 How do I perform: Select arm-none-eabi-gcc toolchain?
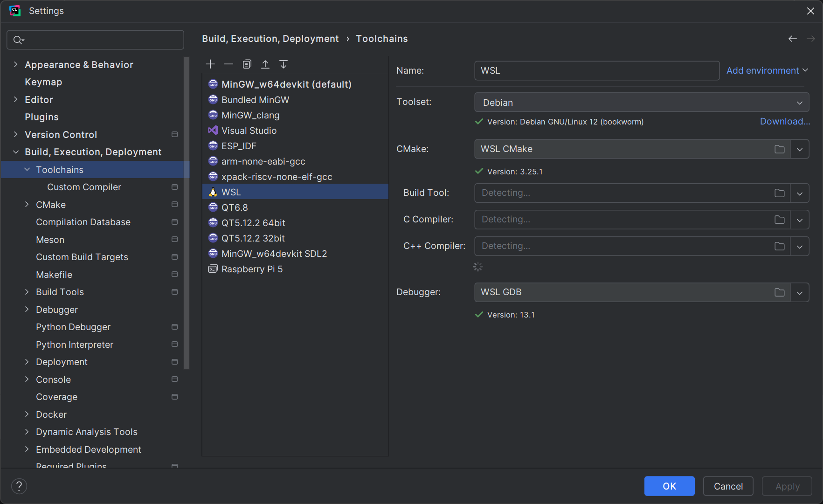295,161
